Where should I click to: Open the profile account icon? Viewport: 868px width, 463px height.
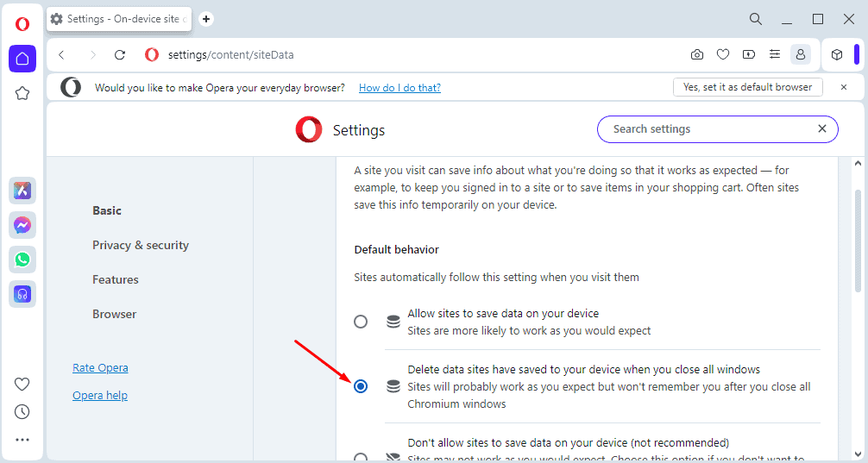[x=801, y=54]
